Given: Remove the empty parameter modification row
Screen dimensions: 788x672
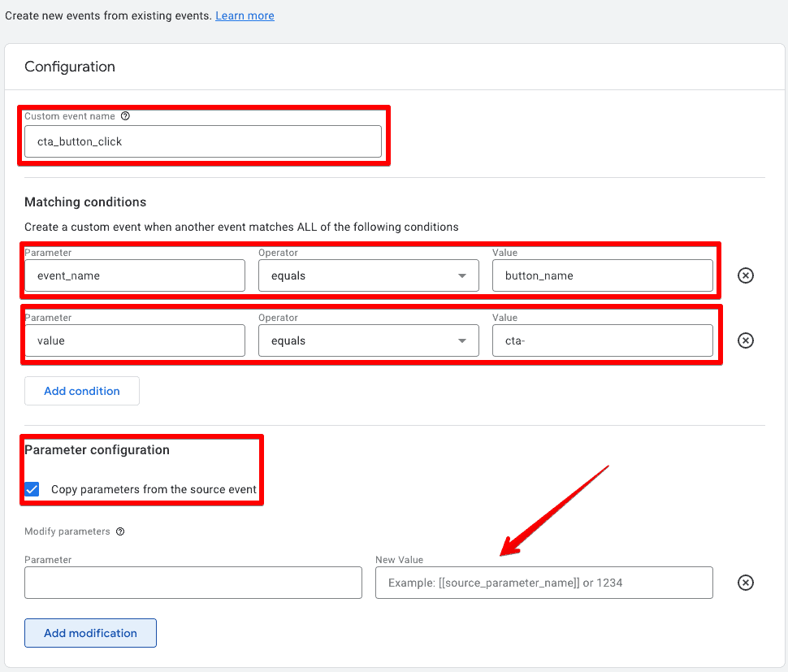Looking at the screenshot, I should (746, 583).
